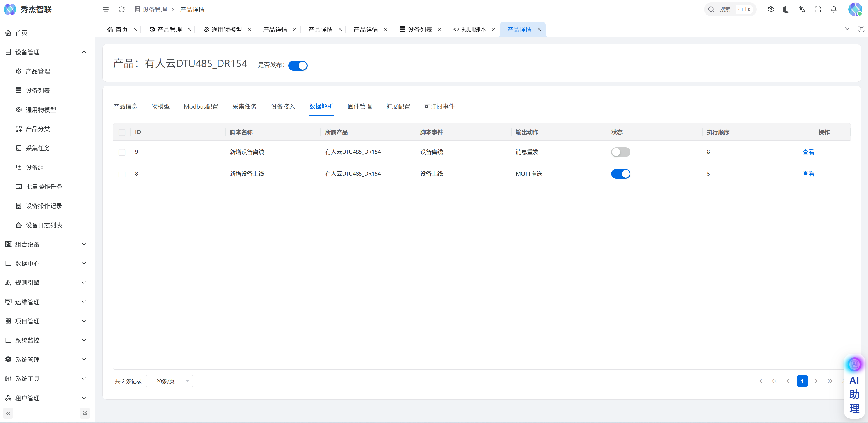Click the refresh page icon
The width and height of the screenshot is (868, 423).
pos(122,10)
